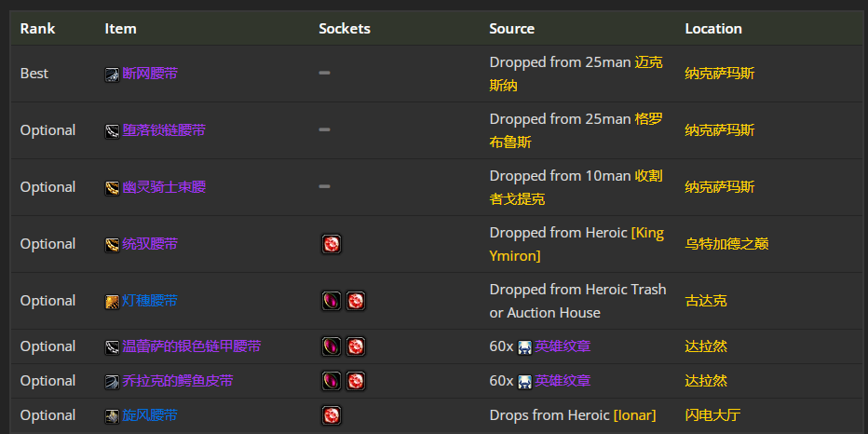The height and width of the screenshot is (434, 868).
Task: Click the 断网腰带 item icon
Action: click(113, 75)
